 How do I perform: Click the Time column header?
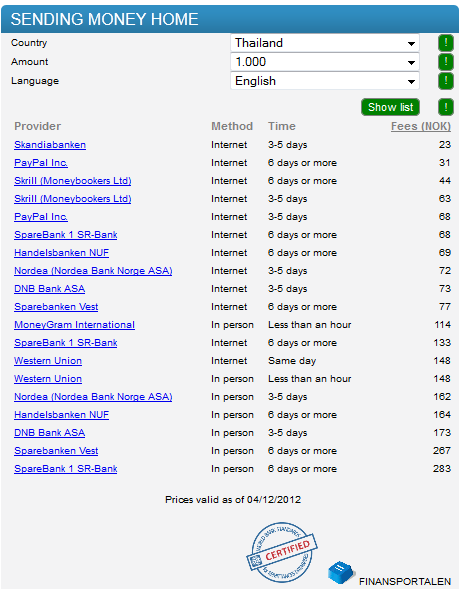point(282,126)
